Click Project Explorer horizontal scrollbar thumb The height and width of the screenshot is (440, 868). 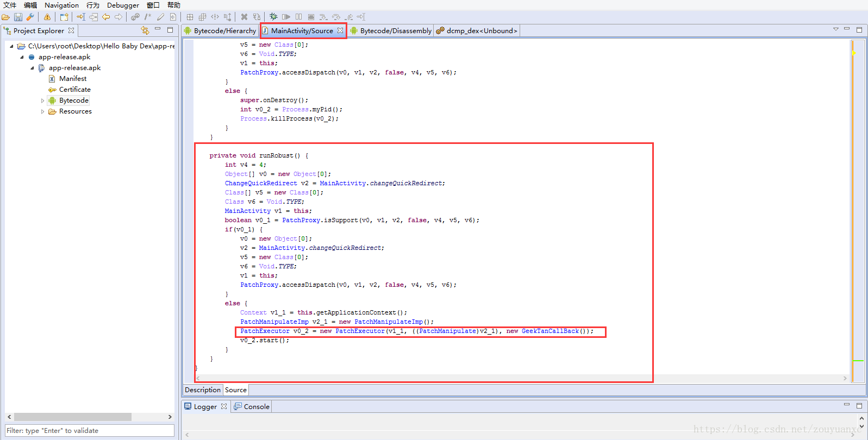72,417
